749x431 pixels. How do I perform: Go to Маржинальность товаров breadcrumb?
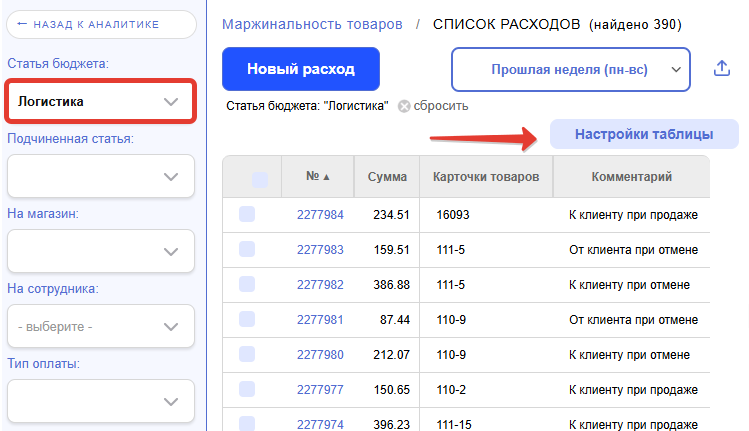click(312, 23)
